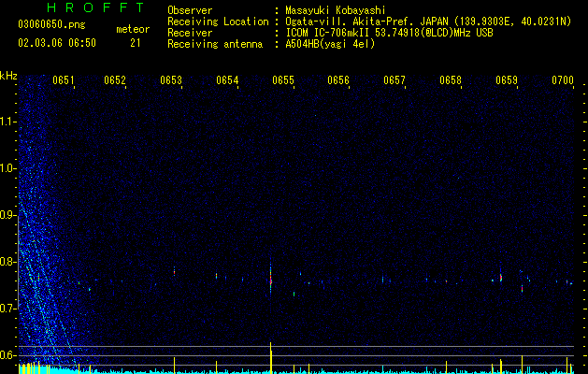The image size is (588, 374).
Task: Click the A504HB(yagi 4el) antenna text
Action: click(330, 44)
